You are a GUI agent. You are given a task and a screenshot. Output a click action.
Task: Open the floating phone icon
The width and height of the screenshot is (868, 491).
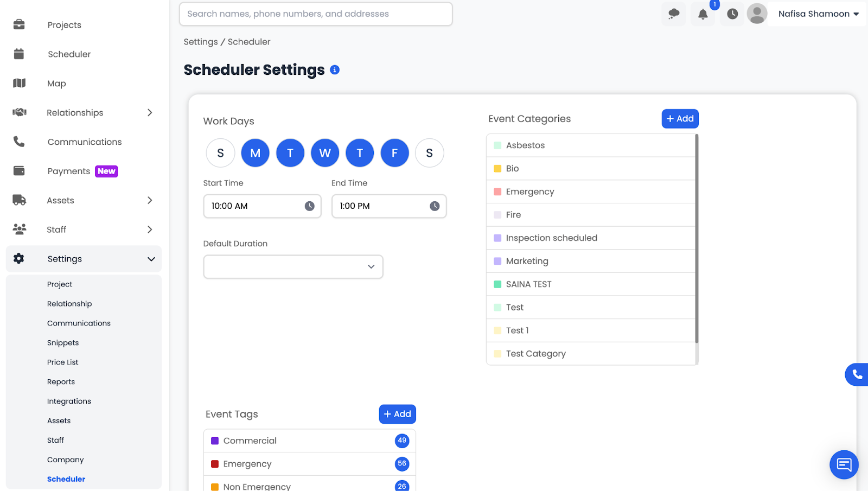(x=857, y=374)
